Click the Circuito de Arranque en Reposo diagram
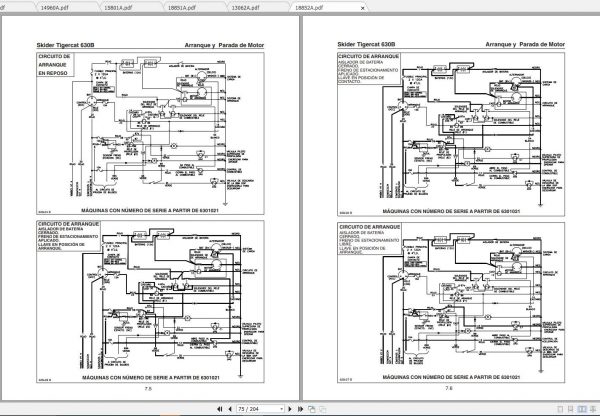Image resolution: width=600 pixels, height=416 pixels. point(150,133)
